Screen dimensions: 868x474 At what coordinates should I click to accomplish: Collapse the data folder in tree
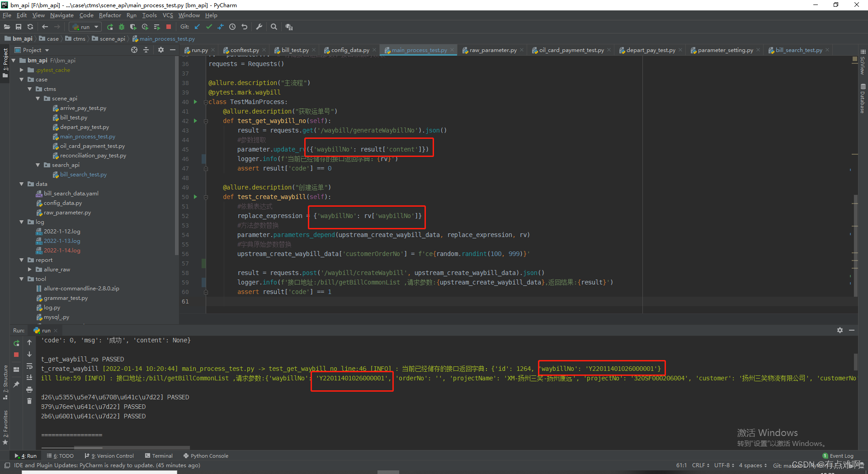point(22,184)
